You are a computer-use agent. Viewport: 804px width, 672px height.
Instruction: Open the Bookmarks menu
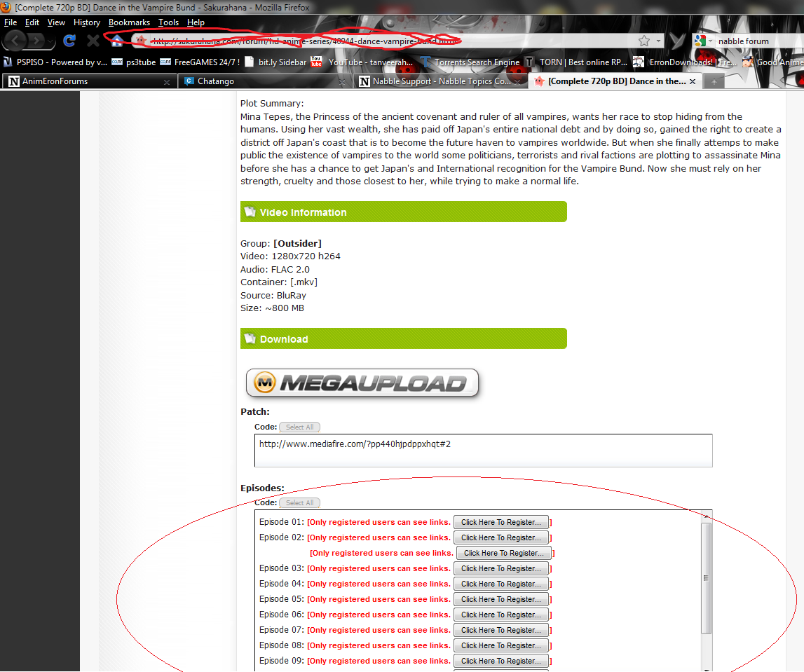coord(129,22)
